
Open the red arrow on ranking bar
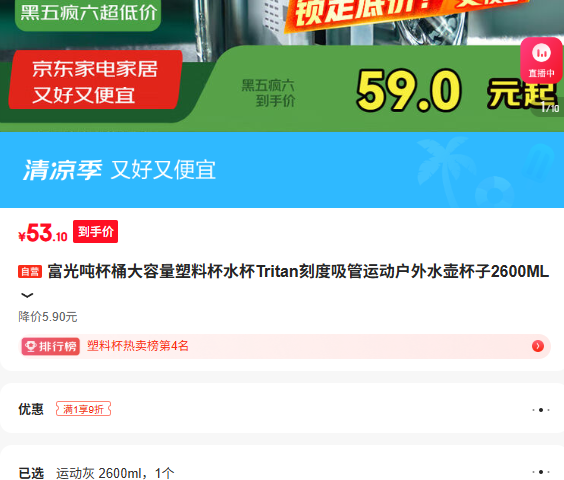click(538, 346)
